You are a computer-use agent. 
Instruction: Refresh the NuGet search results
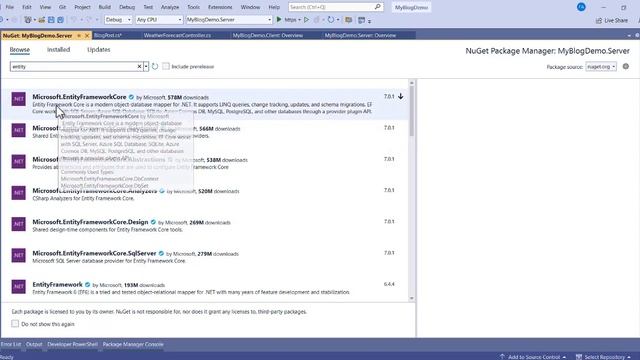tap(155, 66)
